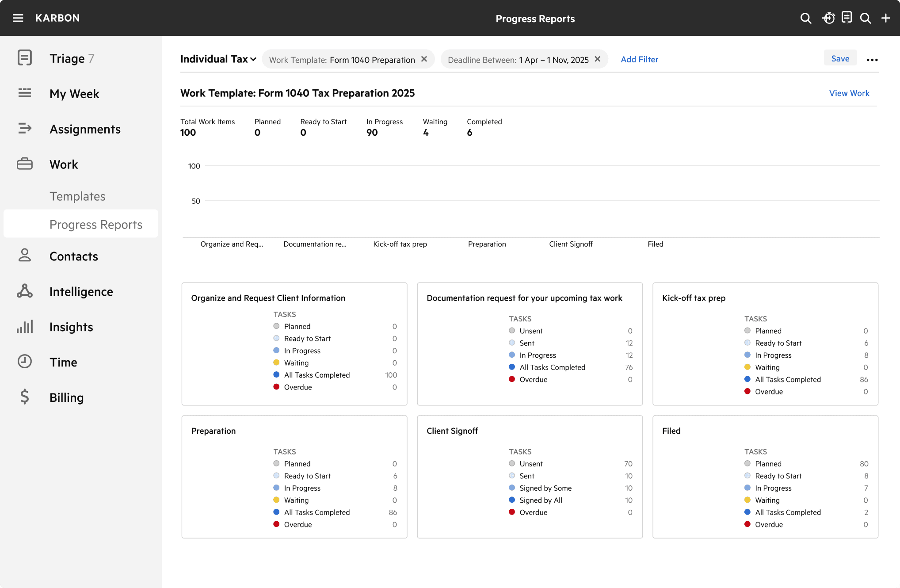
Task: Save the current report filters
Action: point(840,58)
